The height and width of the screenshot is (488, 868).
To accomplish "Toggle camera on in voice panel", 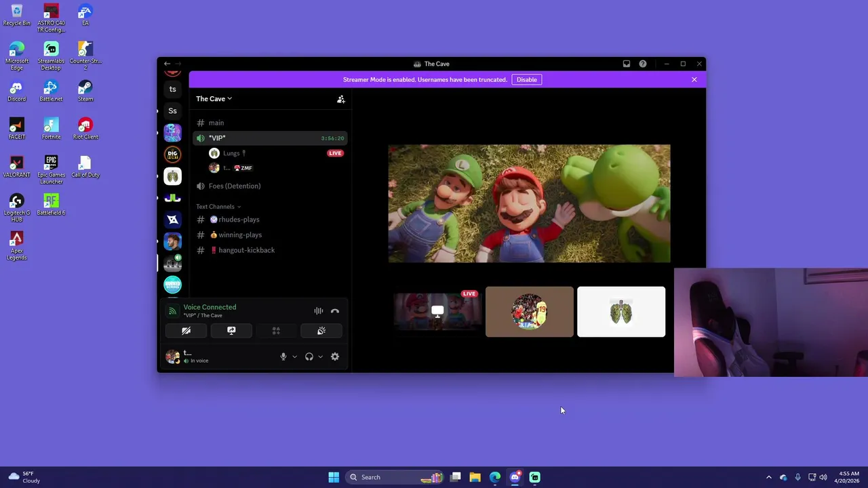I will [186, 331].
